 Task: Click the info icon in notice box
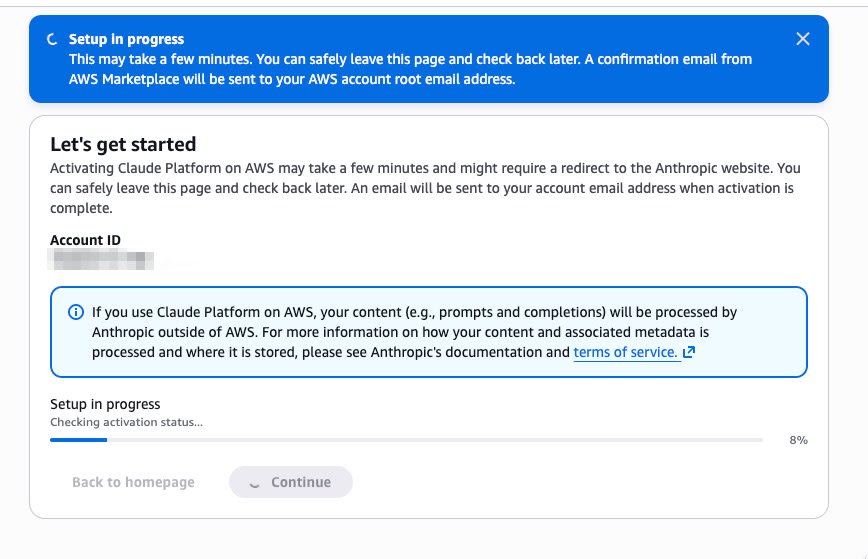tap(76, 312)
